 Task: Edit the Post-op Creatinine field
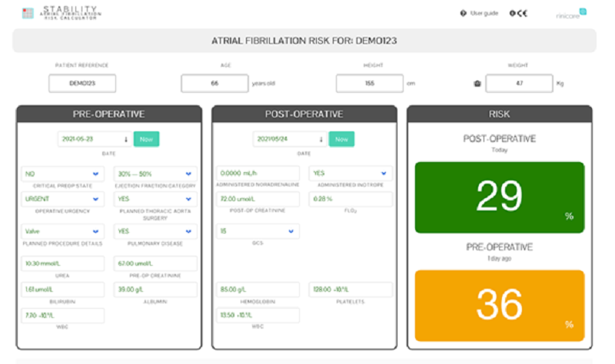[x=258, y=199]
